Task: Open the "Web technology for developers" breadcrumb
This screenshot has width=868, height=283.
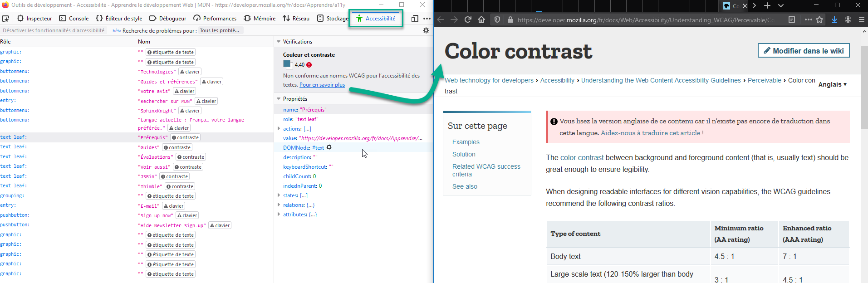Action: [x=489, y=80]
